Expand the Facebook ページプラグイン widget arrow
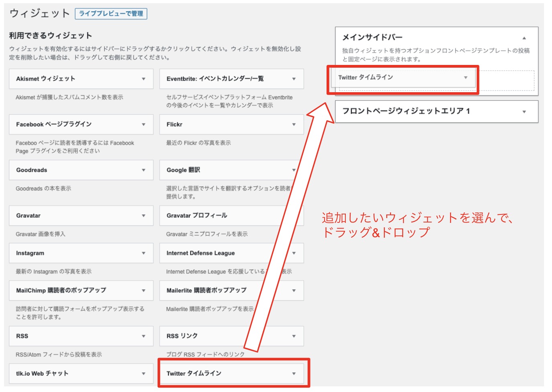The width and height of the screenshot is (552, 392). tap(143, 125)
